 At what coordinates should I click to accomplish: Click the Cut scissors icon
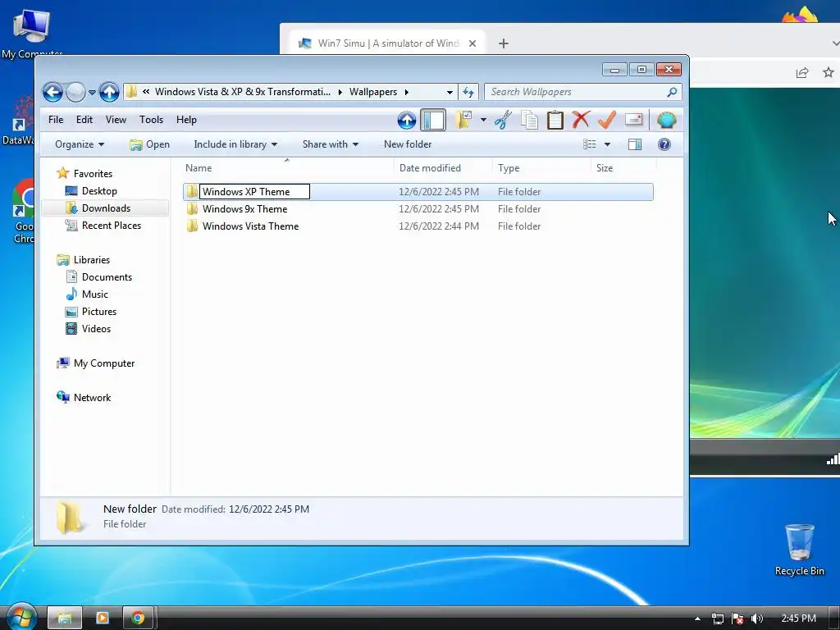503,120
